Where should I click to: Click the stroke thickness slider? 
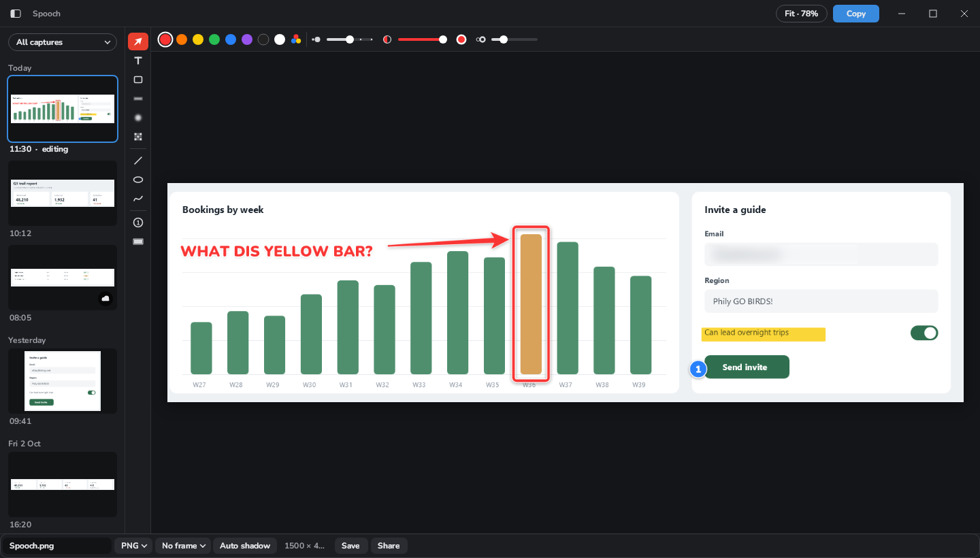[x=350, y=39]
